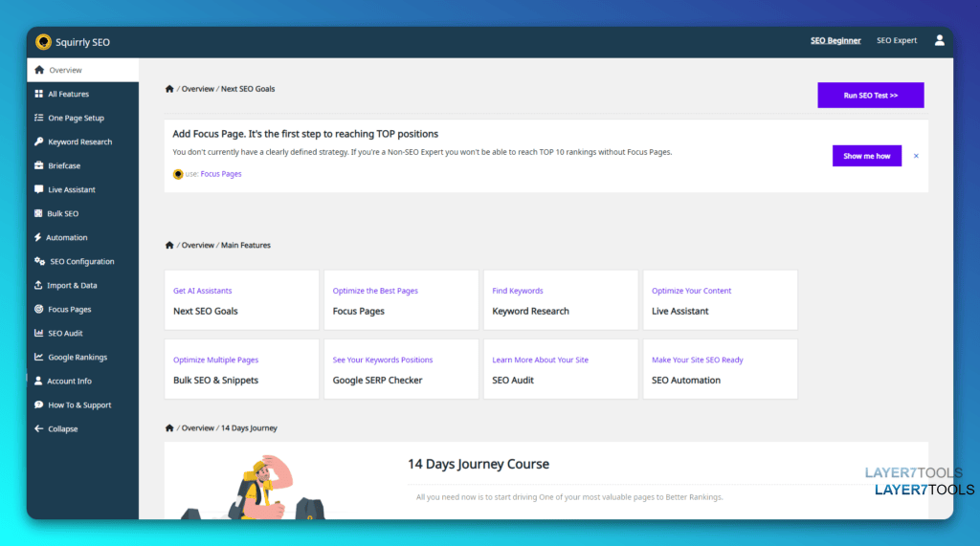Click the Live Assistant chat icon
980x546 pixels.
click(x=38, y=189)
